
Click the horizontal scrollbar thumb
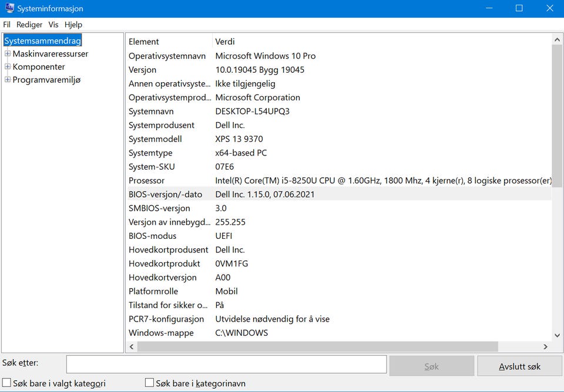click(318, 347)
